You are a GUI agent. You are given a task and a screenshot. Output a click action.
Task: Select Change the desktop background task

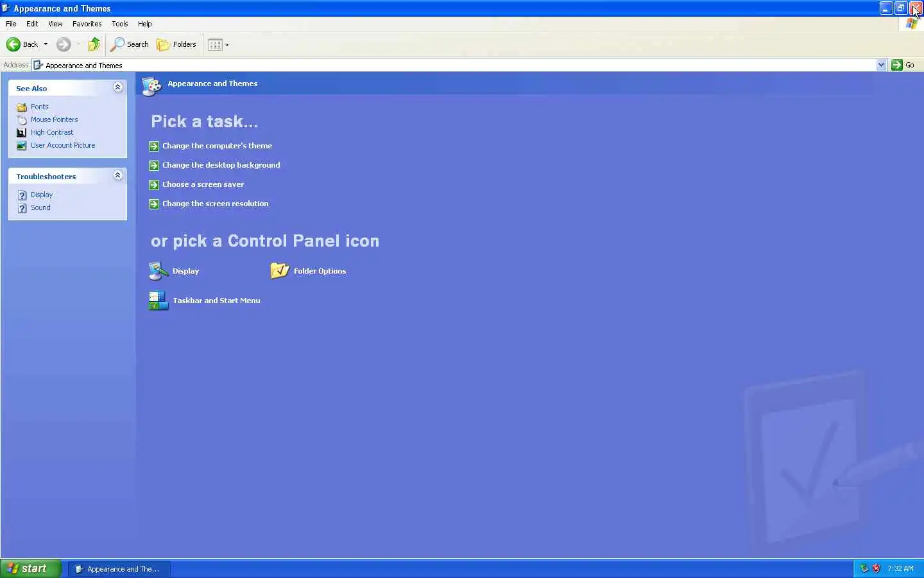point(221,165)
